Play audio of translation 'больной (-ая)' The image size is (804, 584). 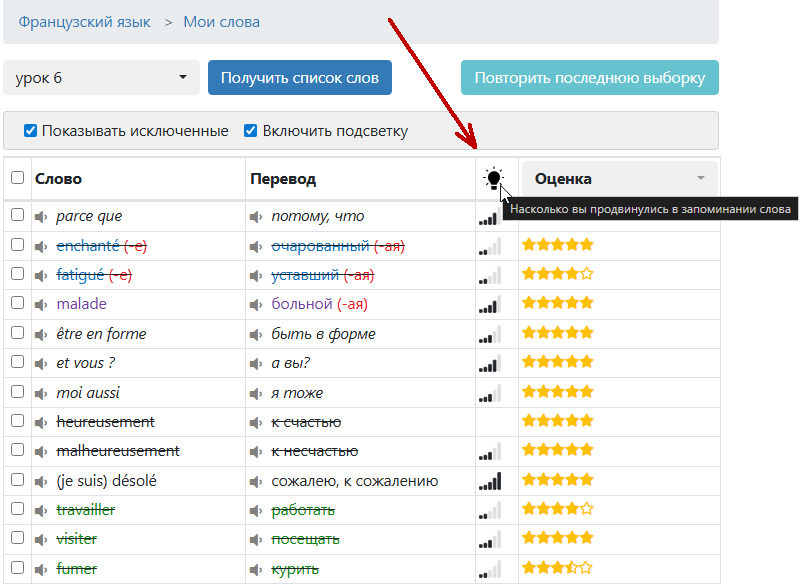256,305
